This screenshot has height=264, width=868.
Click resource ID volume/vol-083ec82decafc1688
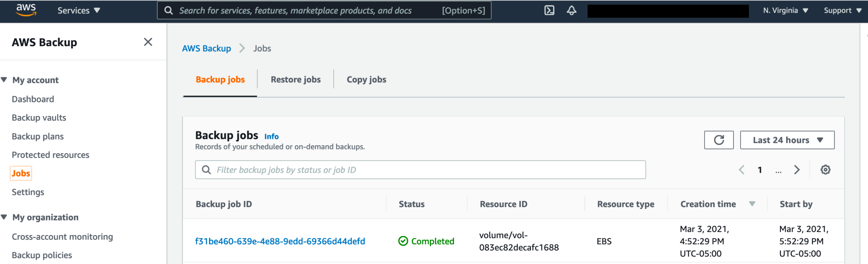(x=519, y=242)
